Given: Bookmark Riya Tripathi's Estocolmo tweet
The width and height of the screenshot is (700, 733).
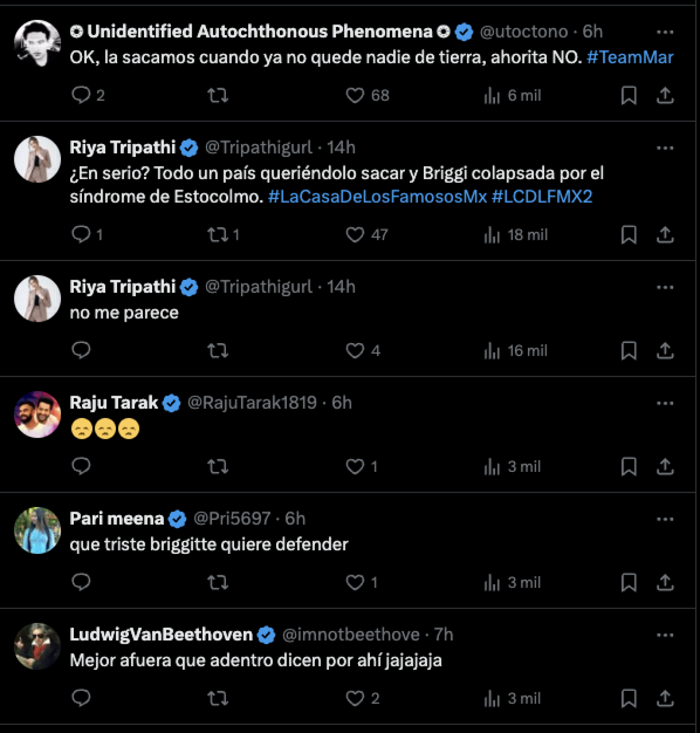Looking at the screenshot, I should 629,235.
